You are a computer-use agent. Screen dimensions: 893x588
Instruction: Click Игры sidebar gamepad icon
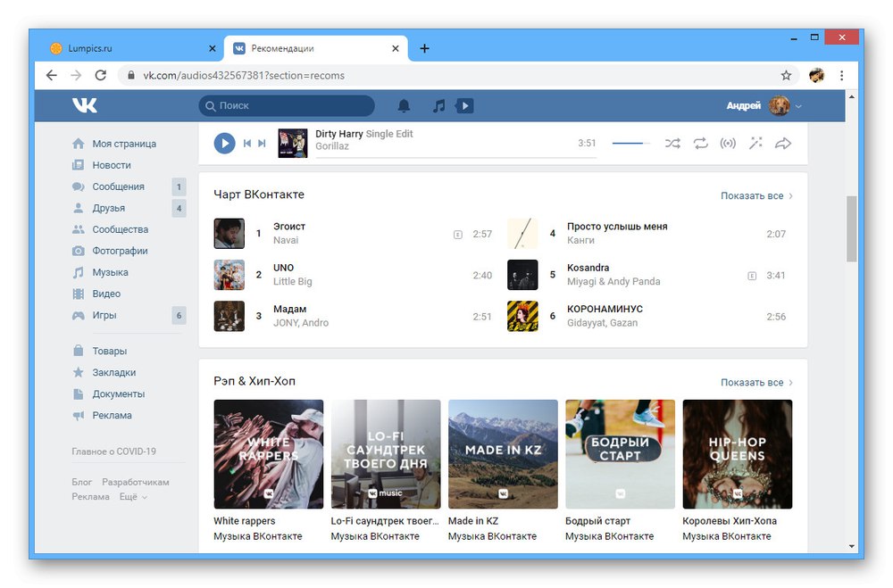click(x=78, y=315)
